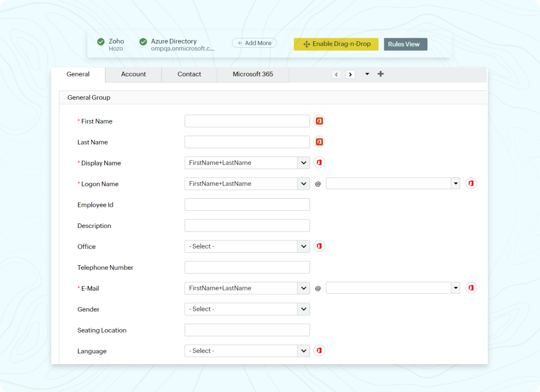
Task: Select the Office 365 mapping icon for Display Name
Action: point(319,162)
